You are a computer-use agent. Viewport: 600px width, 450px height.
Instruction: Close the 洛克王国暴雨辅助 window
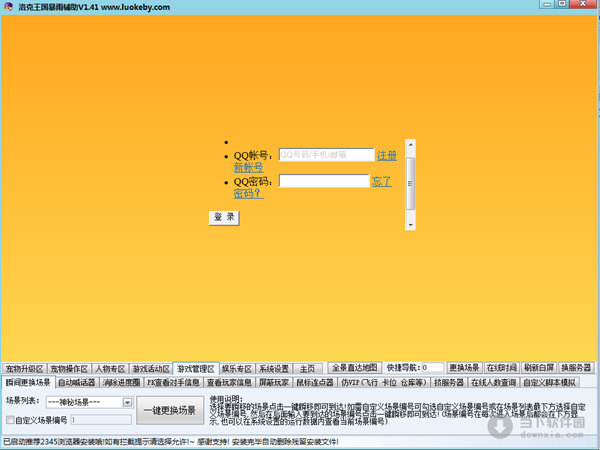583,4
